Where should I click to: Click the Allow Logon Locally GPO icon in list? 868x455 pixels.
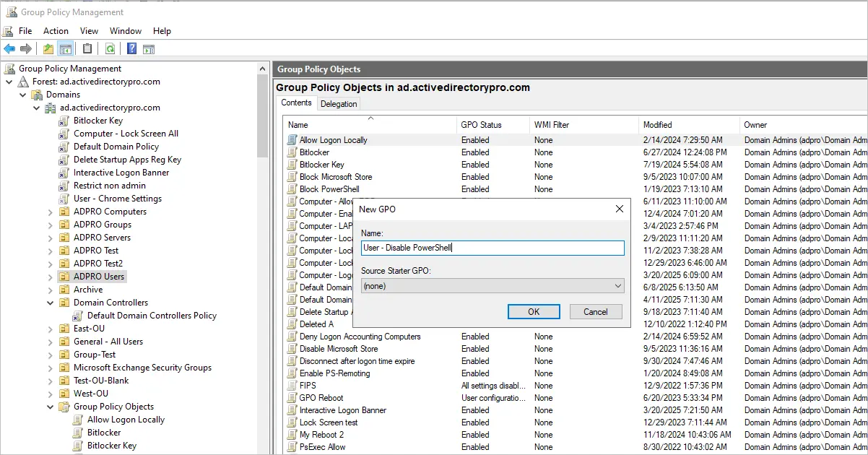coord(292,140)
